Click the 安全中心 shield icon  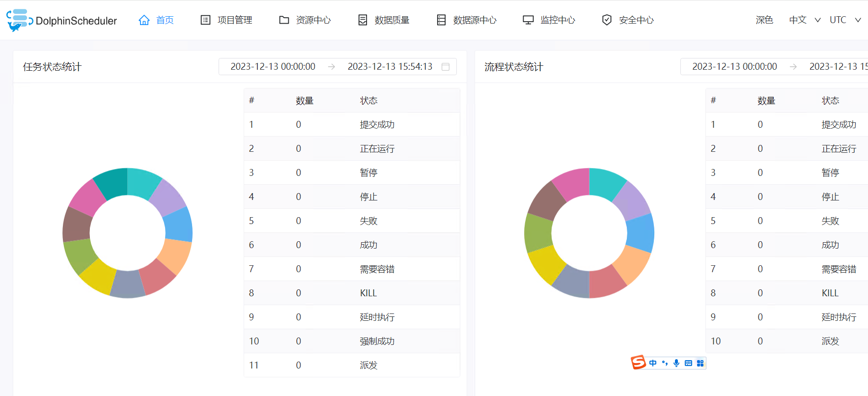tap(607, 20)
